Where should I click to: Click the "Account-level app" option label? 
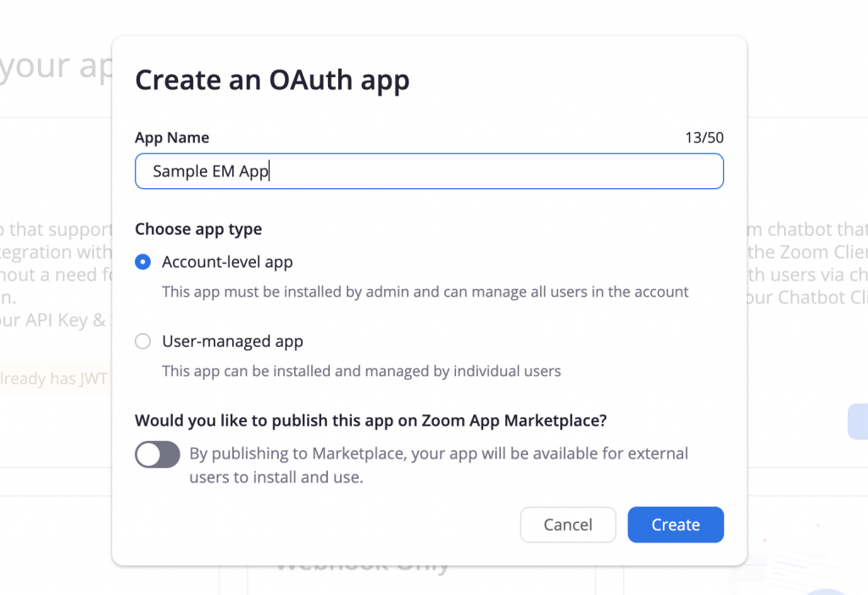[x=227, y=262]
